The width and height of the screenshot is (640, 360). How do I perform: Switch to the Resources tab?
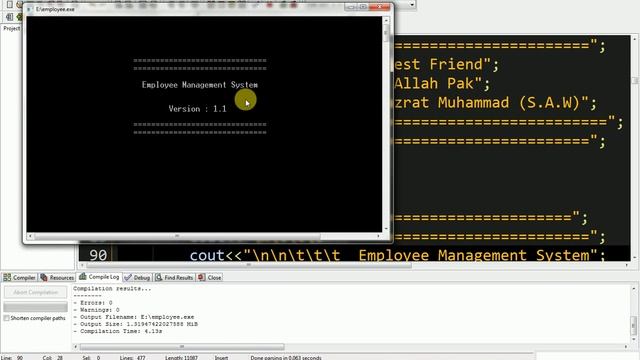click(x=57, y=278)
